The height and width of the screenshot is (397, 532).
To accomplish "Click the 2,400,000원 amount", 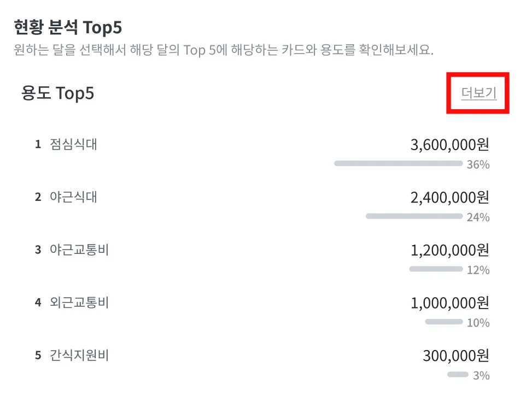I will [449, 198].
